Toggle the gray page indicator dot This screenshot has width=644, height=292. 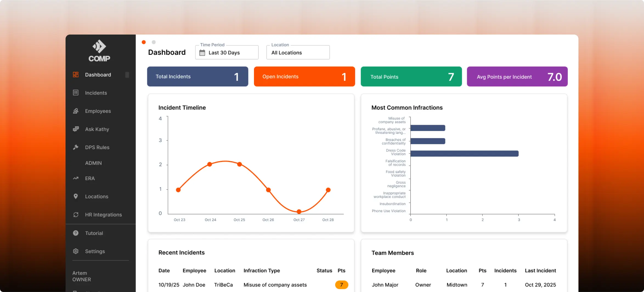(x=154, y=42)
